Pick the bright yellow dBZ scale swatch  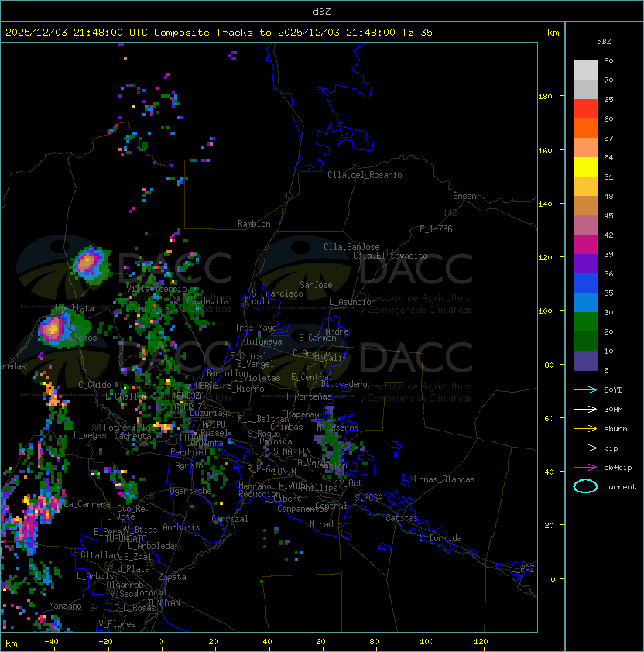pyautogui.click(x=585, y=167)
